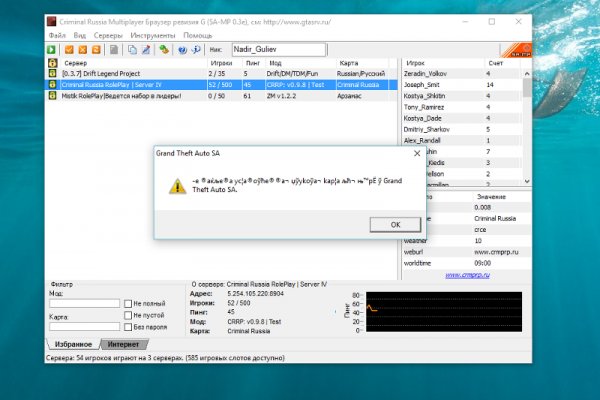This screenshot has height=400, width=600.
Task: Open the Инструменты menu
Action: point(149,33)
